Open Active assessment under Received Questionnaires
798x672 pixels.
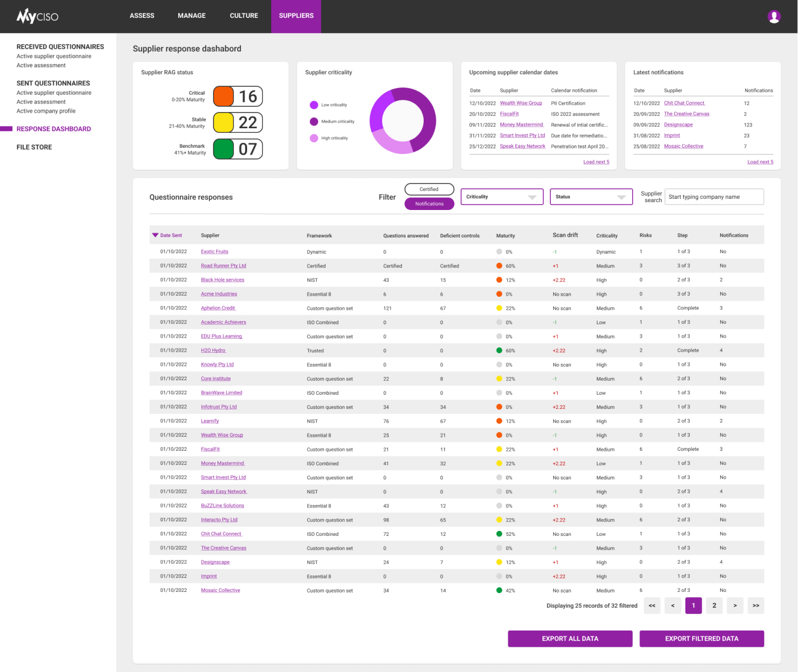(x=41, y=66)
